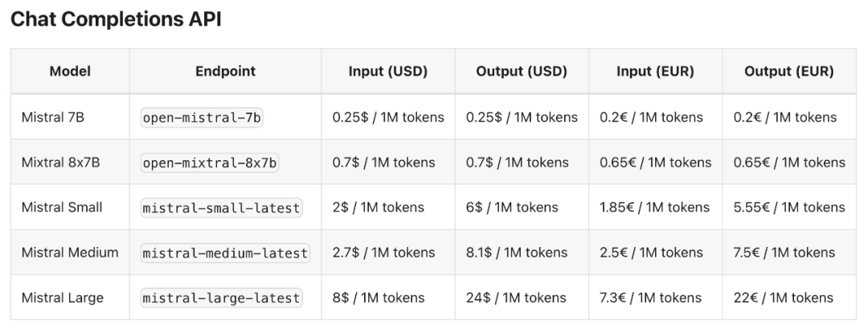Click the Mistral Medium model name
This screenshot has width=868, height=329.
[70, 253]
